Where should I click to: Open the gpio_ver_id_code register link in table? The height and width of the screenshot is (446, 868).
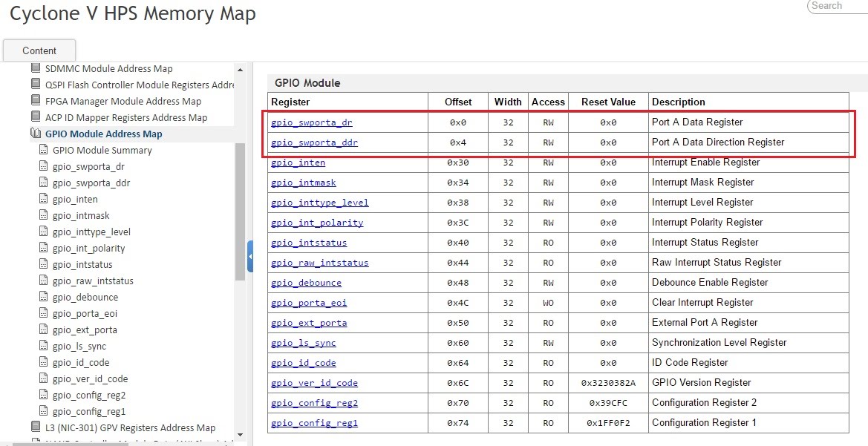(314, 382)
